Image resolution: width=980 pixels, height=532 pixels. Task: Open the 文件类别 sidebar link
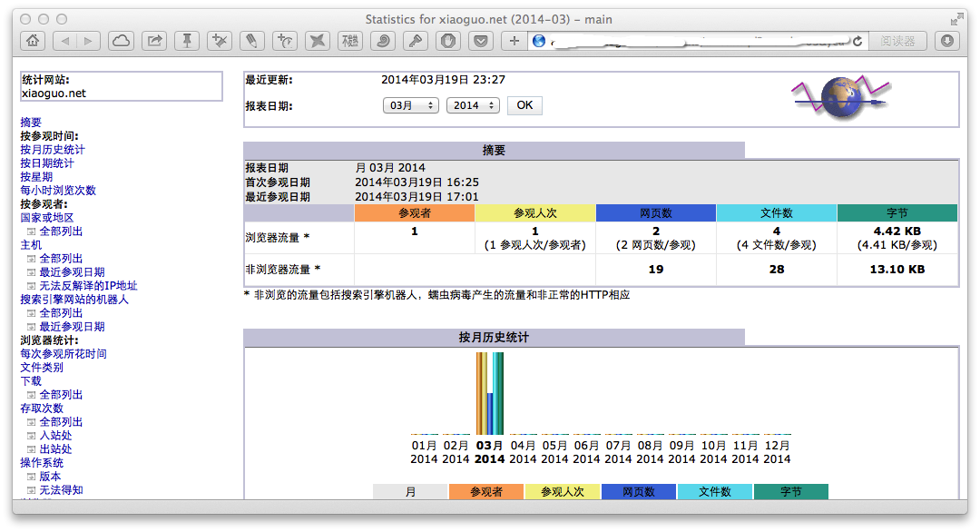point(42,368)
